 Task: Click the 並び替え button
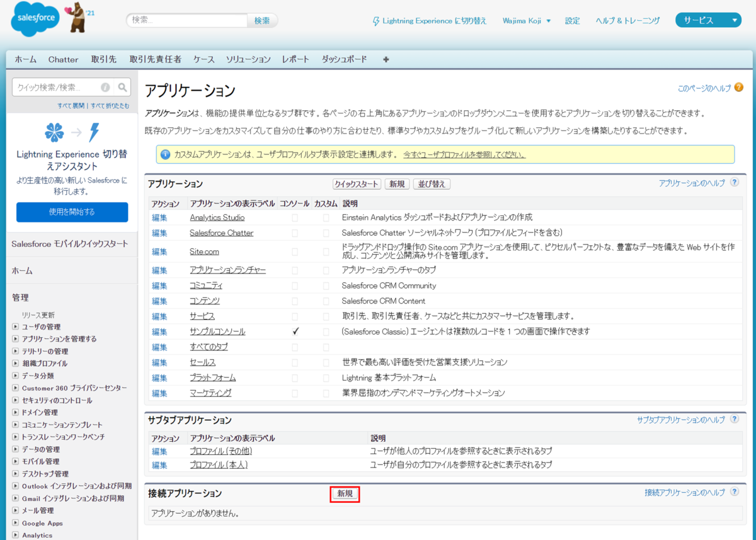click(432, 184)
